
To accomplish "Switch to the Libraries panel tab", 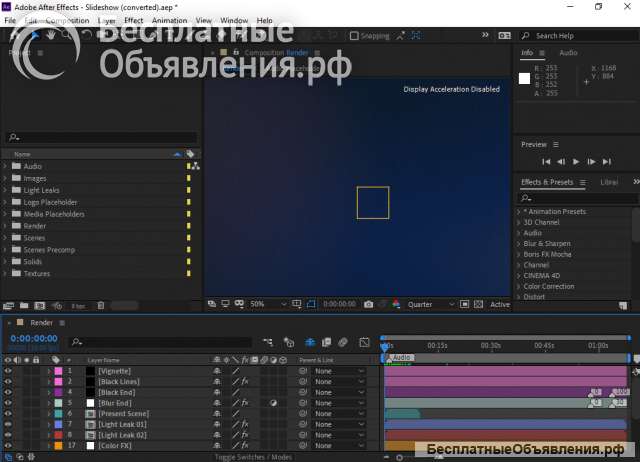I will point(609,182).
